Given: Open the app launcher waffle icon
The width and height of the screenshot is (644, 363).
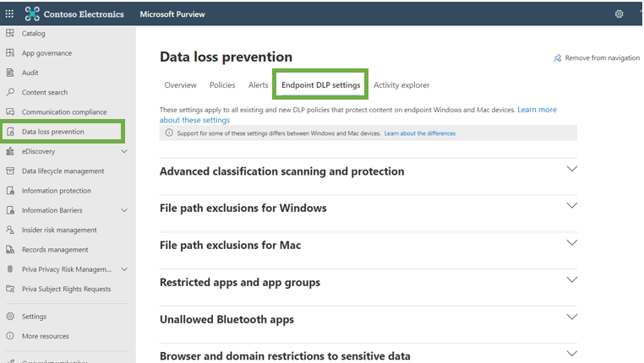Looking at the screenshot, I should click(x=10, y=14).
